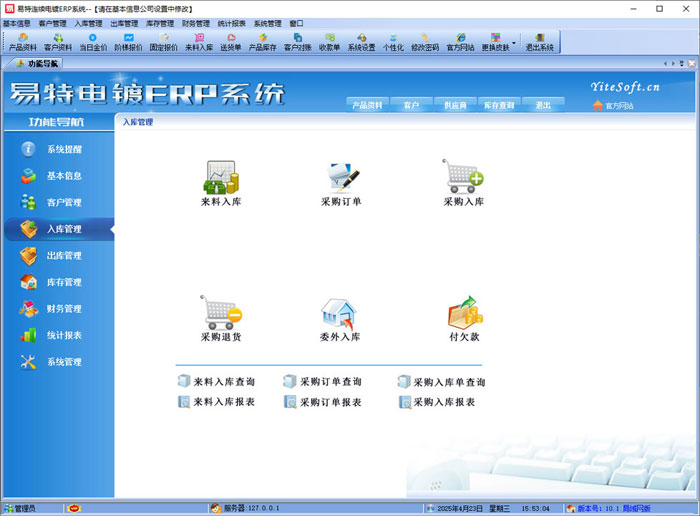
Task: Open 系统设置 from the toolbar
Action: 361,41
